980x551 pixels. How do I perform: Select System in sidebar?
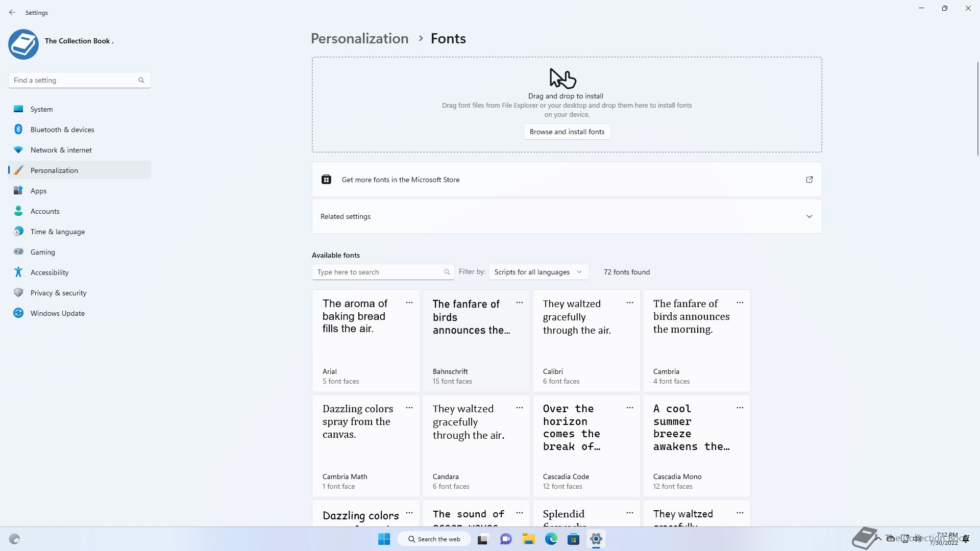pos(80,109)
